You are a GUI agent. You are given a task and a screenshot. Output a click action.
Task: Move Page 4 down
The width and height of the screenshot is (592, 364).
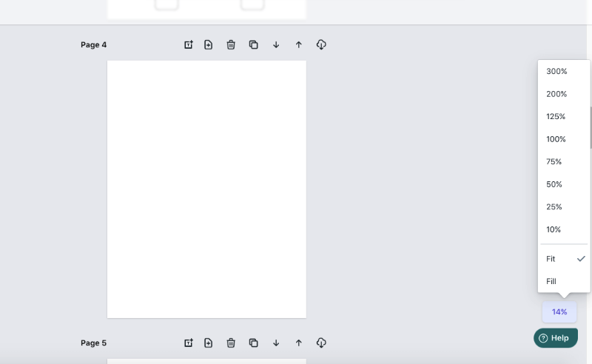click(276, 44)
